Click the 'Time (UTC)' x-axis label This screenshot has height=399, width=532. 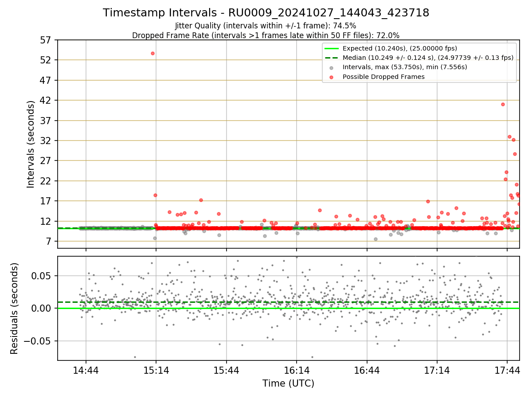tap(288, 383)
